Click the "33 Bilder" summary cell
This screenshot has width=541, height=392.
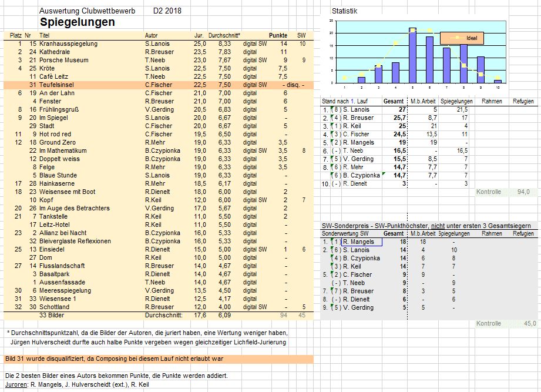click(x=52, y=316)
